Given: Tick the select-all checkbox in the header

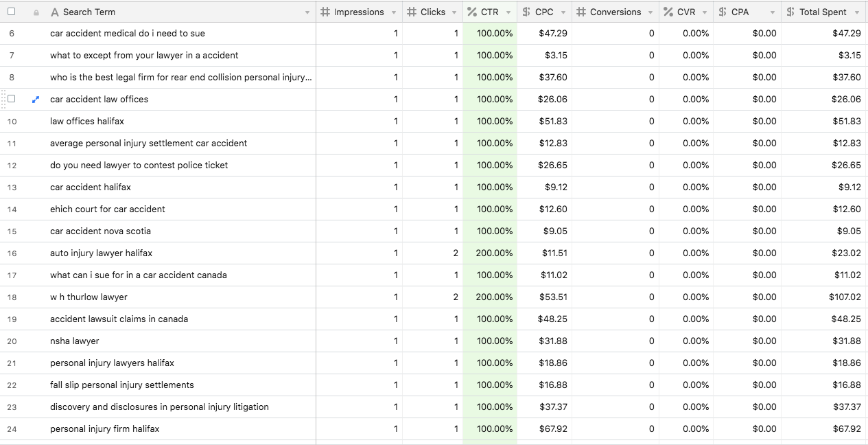Looking at the screenshot, I should (11, 12).
